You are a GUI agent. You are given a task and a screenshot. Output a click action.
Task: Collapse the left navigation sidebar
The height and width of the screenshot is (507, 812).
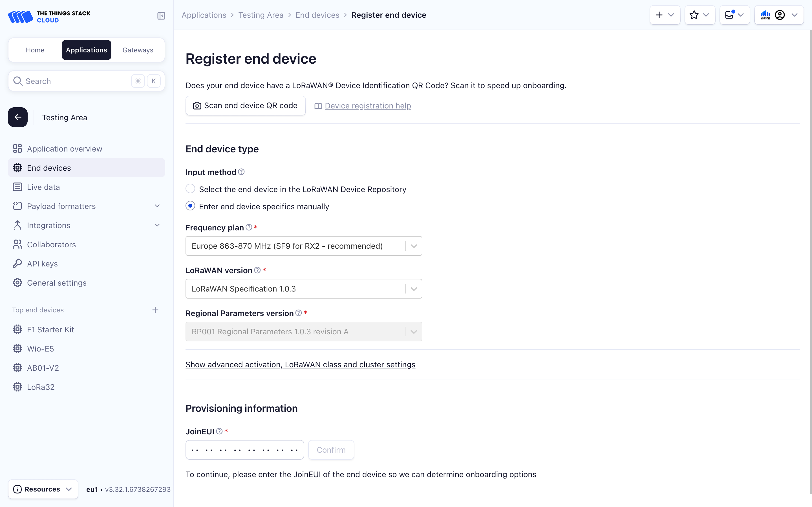[x=161, y=16]
